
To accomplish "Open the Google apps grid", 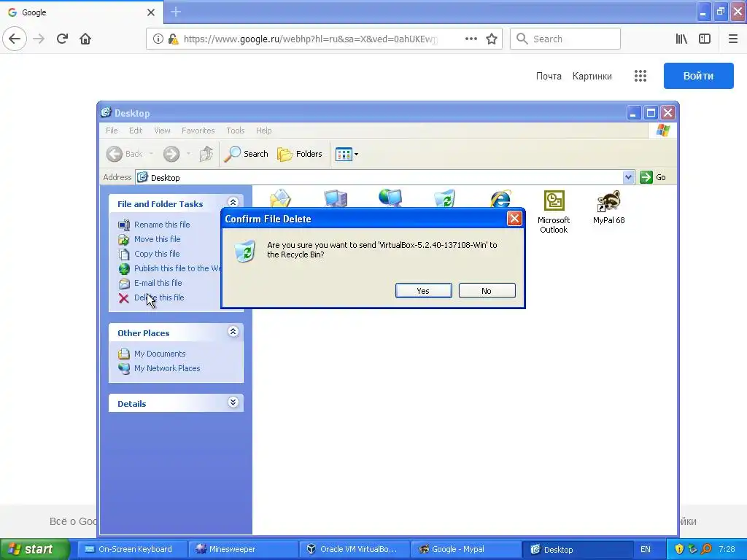I will pos(640,76).
